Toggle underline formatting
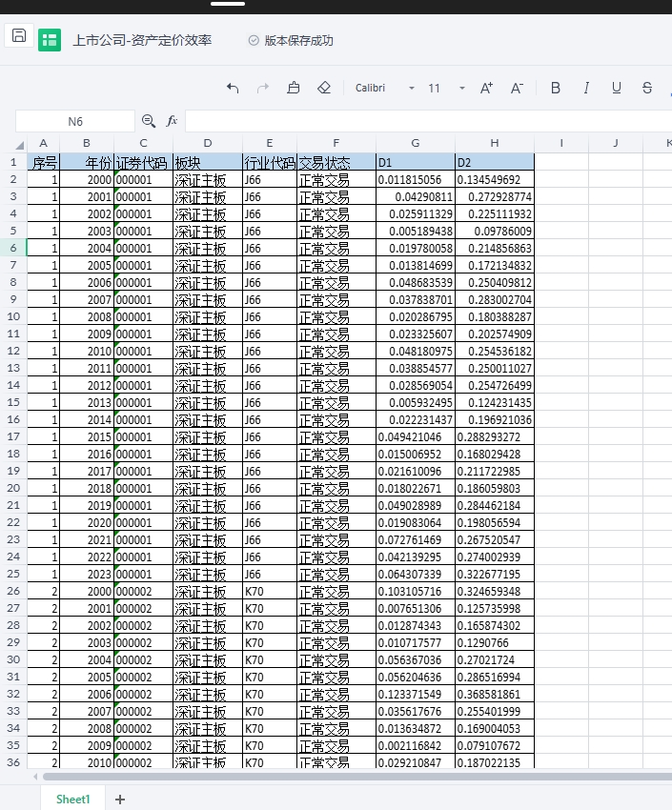Screen dimensions: 672x810 tap(616, 89)
